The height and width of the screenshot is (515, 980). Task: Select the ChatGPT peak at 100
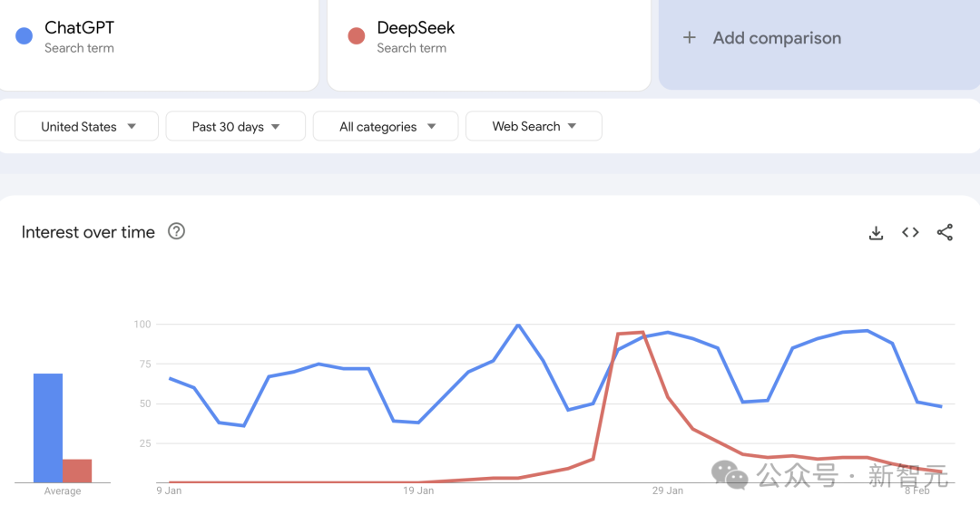point(518,325)
